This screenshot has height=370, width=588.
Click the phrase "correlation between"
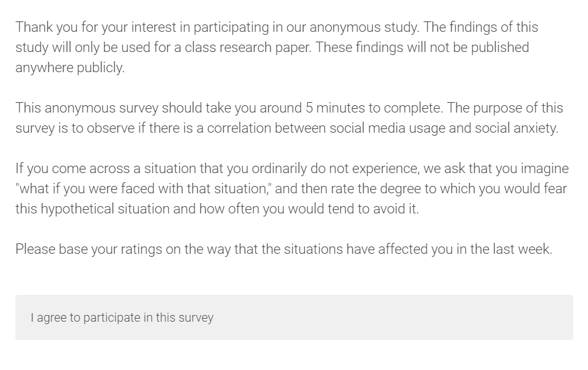(266, 128)
